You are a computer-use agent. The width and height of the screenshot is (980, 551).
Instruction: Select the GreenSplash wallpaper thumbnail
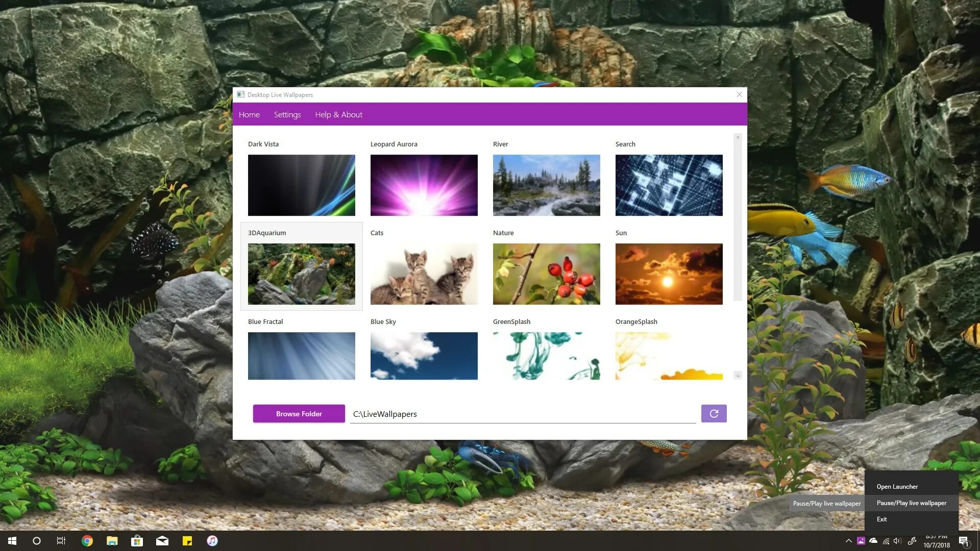[546, 355]
